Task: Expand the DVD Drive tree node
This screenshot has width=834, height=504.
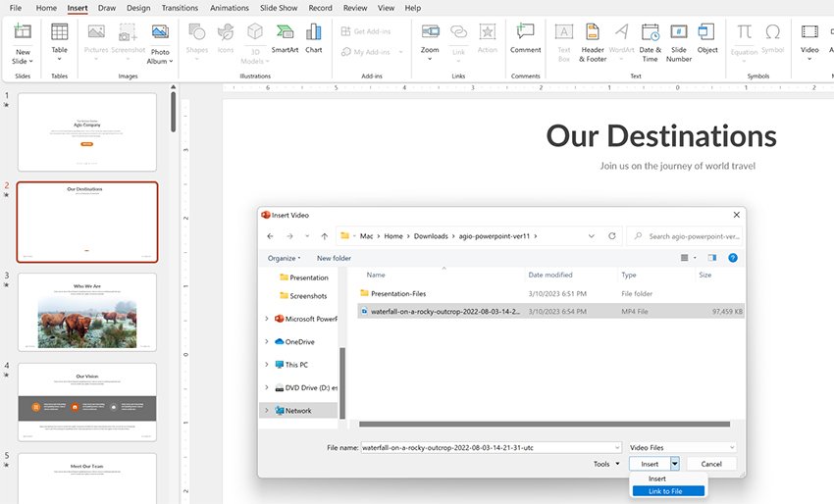Action: [x=267, y=387]
